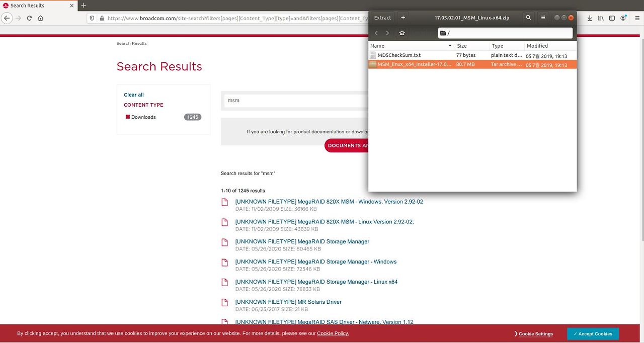Viewport: 644px width, 343px height.
Task: Open the Cookie Policy link
Action: click(x=333, y=333)
